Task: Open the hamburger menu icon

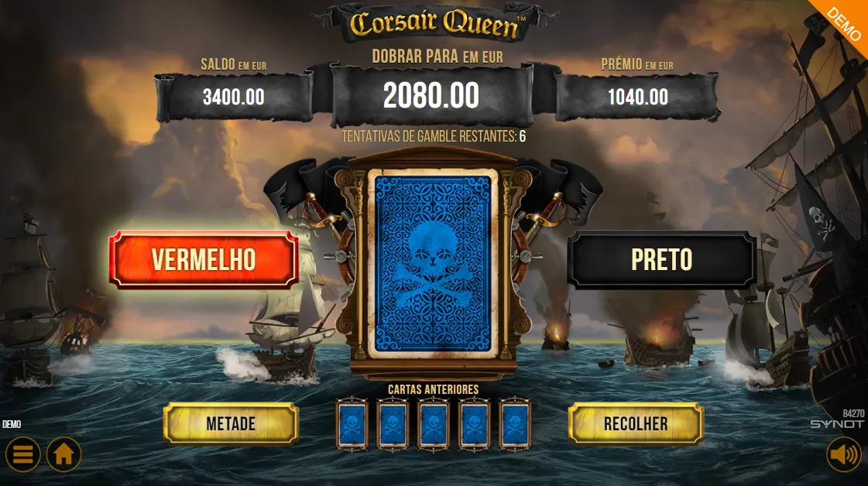Action: [22, 454]
